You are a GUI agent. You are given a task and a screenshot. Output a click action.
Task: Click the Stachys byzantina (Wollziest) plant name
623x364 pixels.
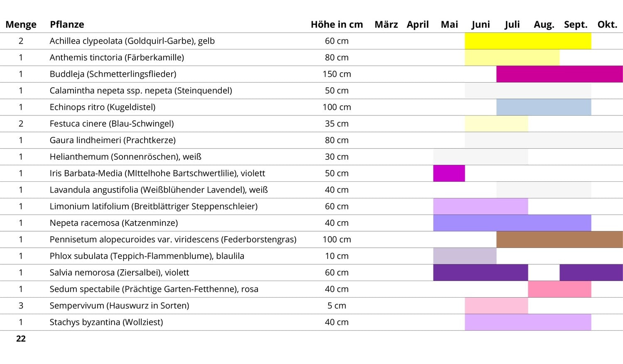106,322
